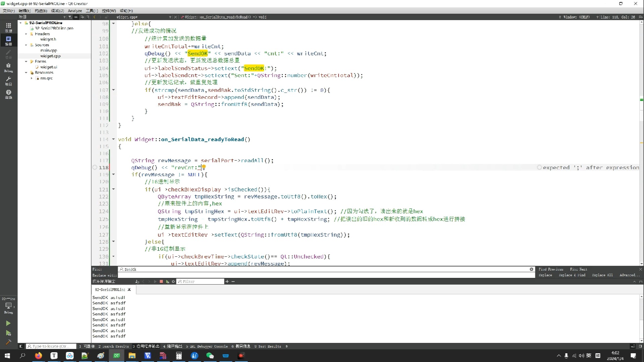This screenshot has height=362, width=644.
Task: Click Find Previous
Action: [x=551, y=269]
